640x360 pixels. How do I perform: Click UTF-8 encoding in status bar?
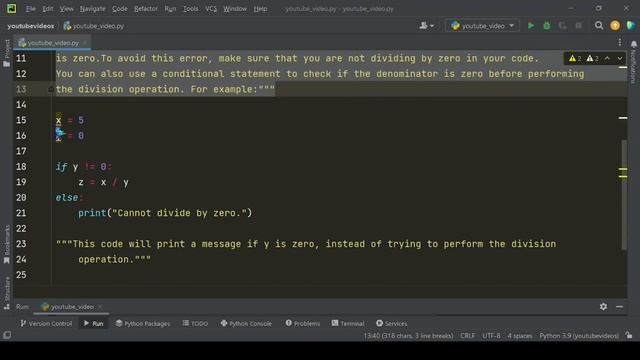click(491, 336)
